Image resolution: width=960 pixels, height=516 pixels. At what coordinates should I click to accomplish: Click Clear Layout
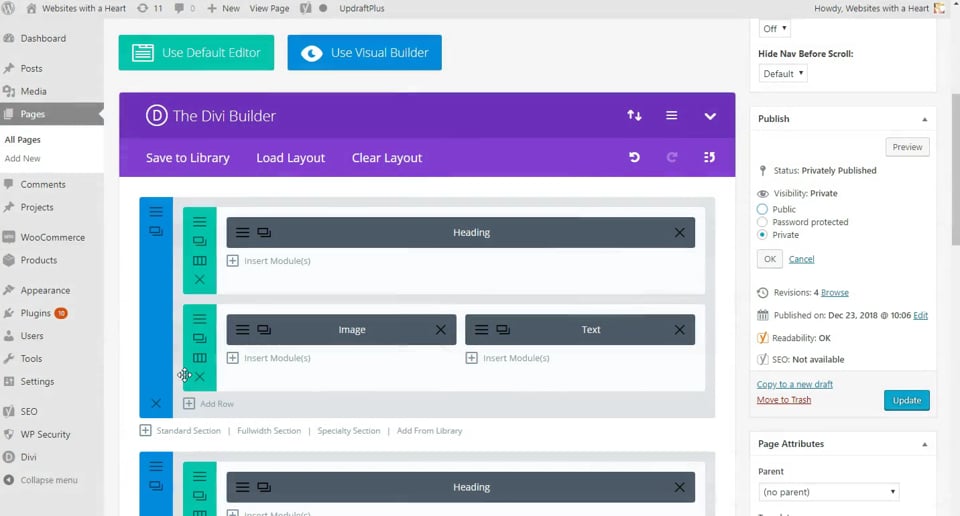point(387,158)
